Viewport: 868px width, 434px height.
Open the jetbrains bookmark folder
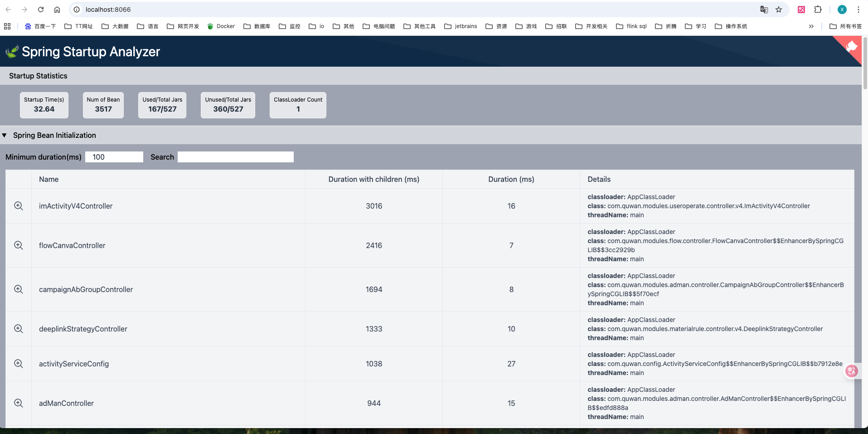[x=461, y=26]
